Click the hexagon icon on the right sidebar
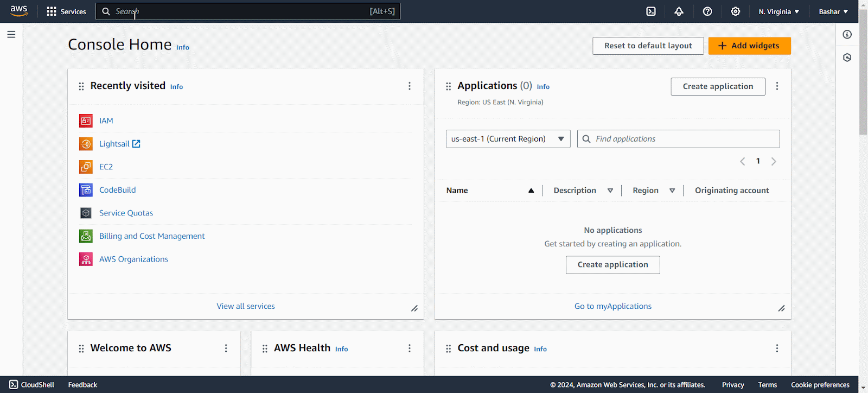 [847, 58]
